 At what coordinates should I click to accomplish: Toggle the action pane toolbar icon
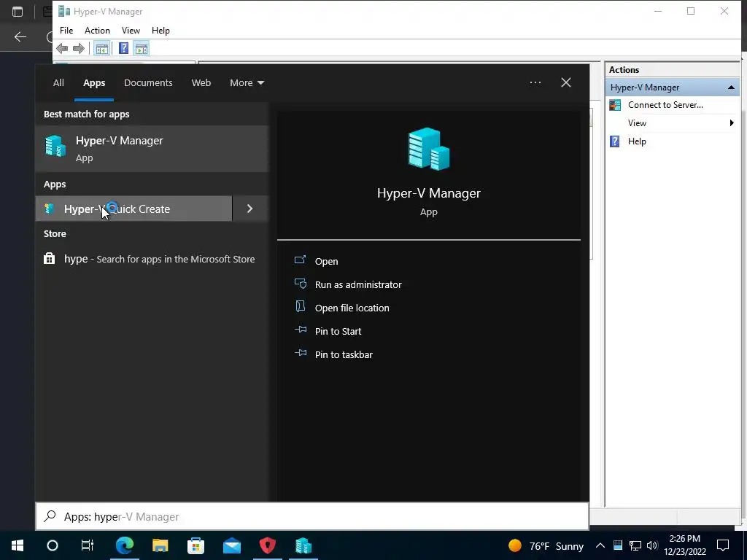click(x=142, y=49)
